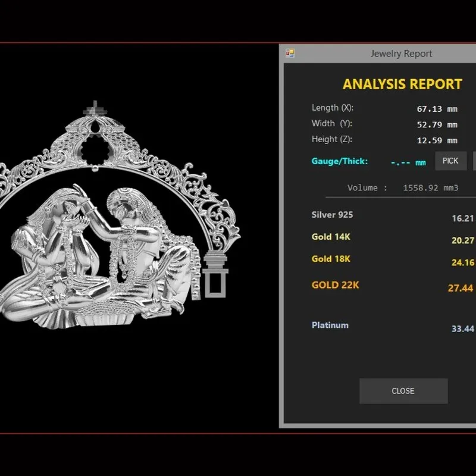This screenshot has height=476, width=476.
Task: Click the volume value 1558.92 mm3
Action: click(x=430, y=188)
